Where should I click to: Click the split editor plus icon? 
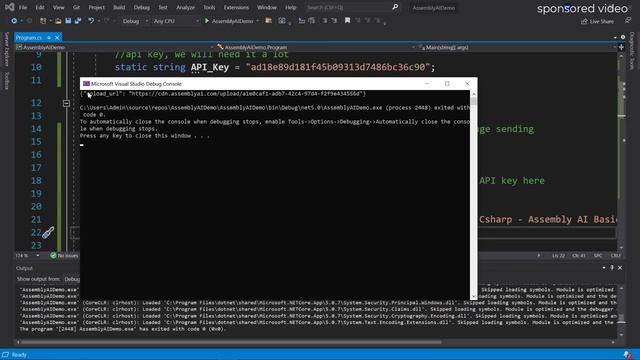click(x=621, y=47)
